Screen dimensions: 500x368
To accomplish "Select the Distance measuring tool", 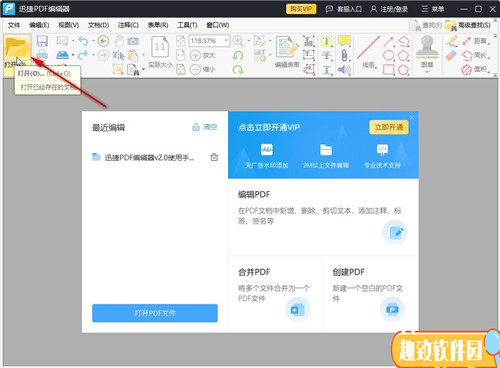I will (x=475, y=41).
